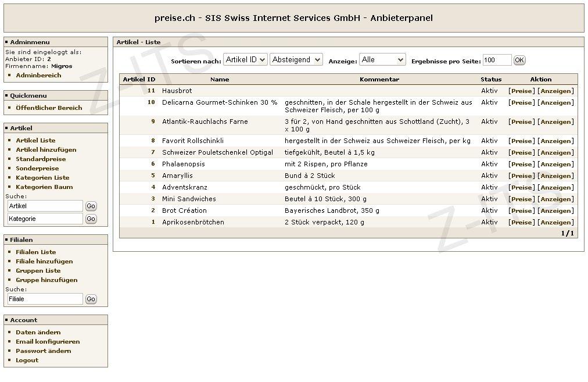
Task: Open Passwort ändern
Action: (43, 351)
